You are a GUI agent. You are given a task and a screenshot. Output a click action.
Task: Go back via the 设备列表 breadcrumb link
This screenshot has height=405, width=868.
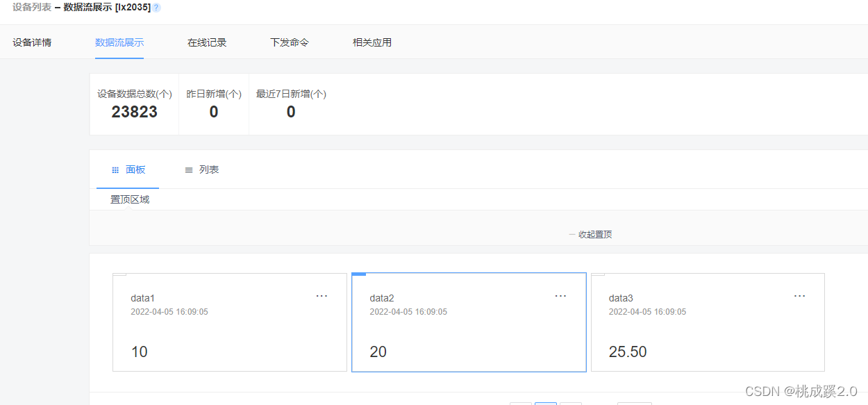pos(31,8)
